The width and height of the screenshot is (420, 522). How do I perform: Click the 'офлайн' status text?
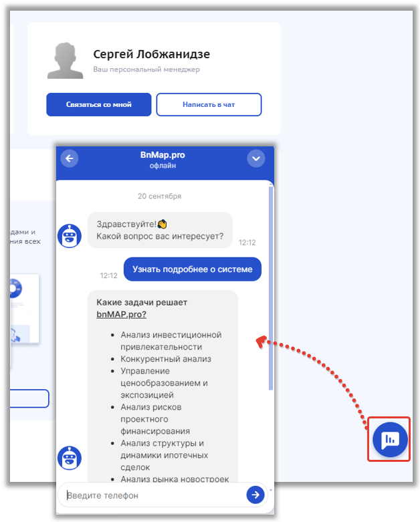point(163,166)
